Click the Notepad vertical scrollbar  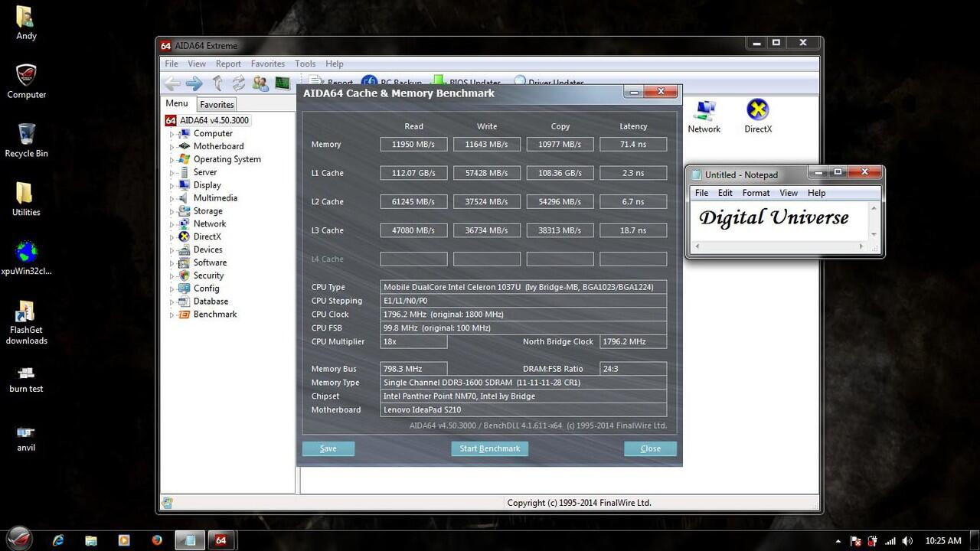(x=874, y=220)
